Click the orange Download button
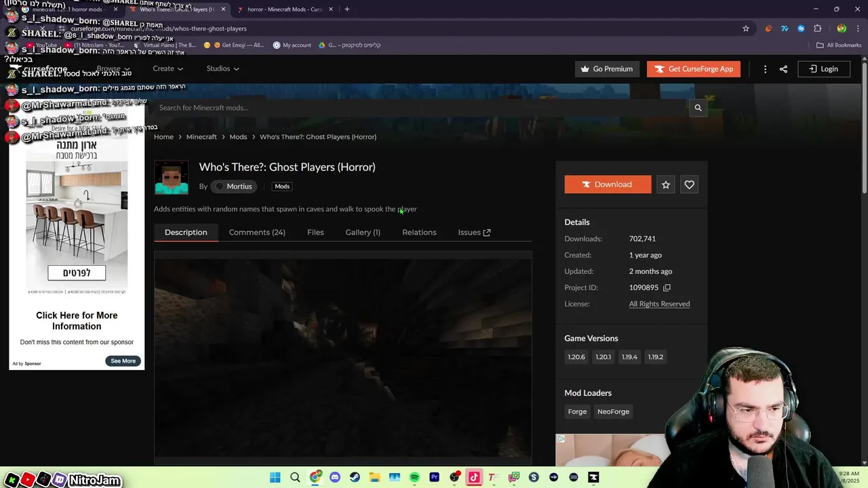 point(608,184)
